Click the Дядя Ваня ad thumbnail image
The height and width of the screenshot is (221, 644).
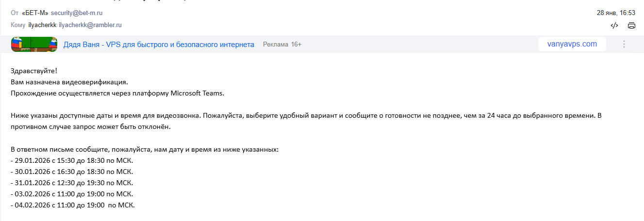(34, 45)
